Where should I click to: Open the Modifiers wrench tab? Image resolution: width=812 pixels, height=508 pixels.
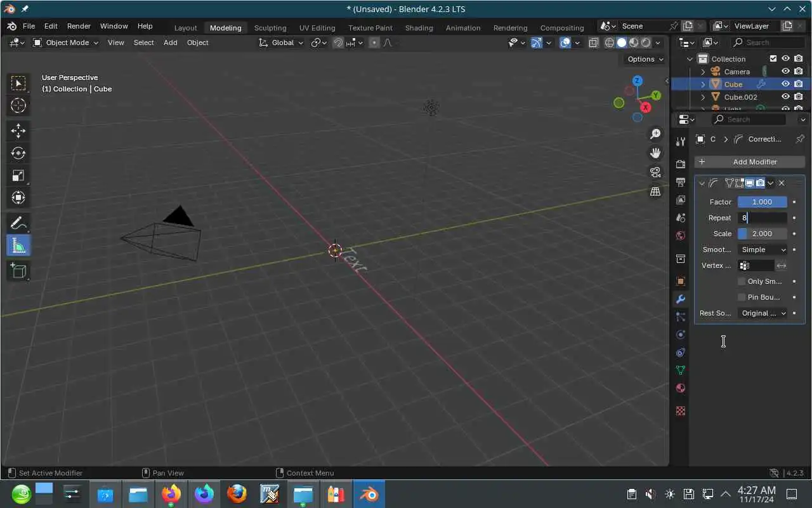[681, 299]
